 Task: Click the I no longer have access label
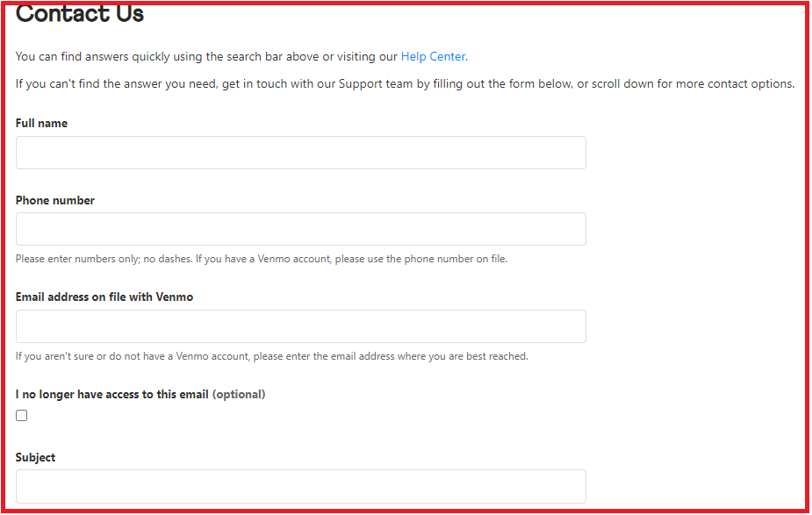pos(111,395)
